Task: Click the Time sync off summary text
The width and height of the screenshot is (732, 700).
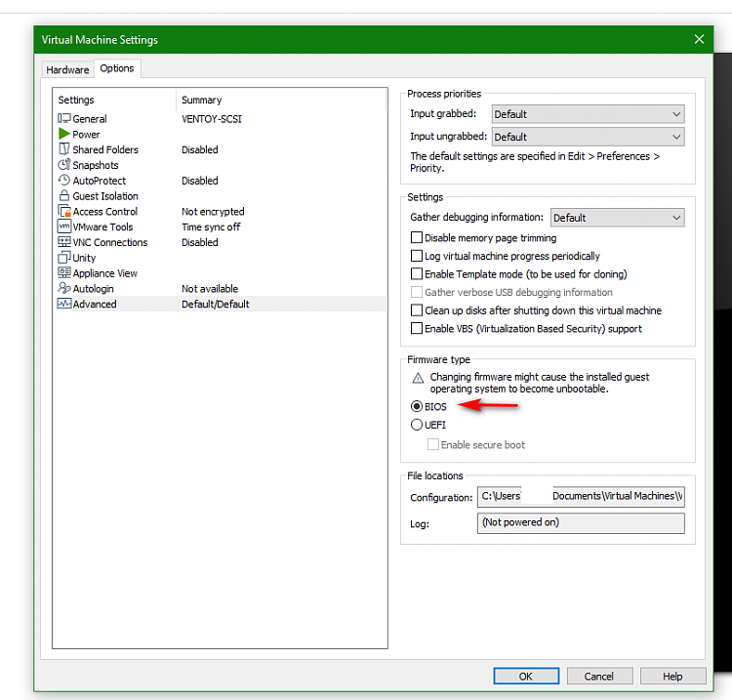Action: [x=211, y=226]
